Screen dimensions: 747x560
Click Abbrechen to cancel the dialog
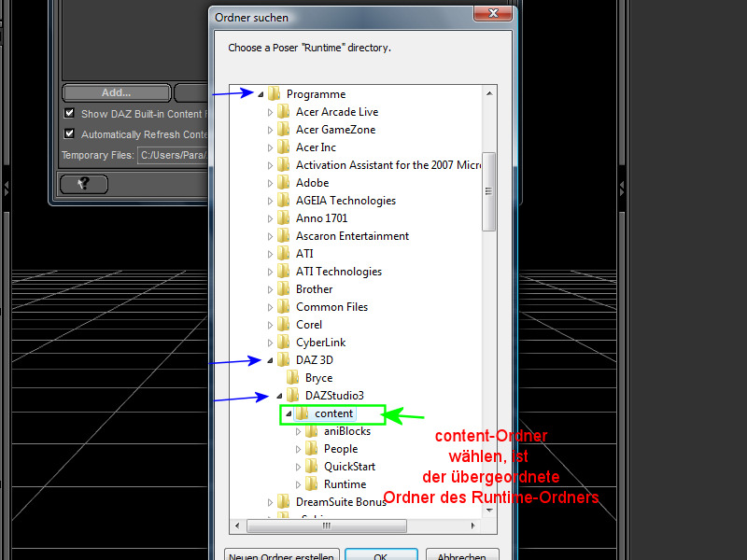[462, 555]
